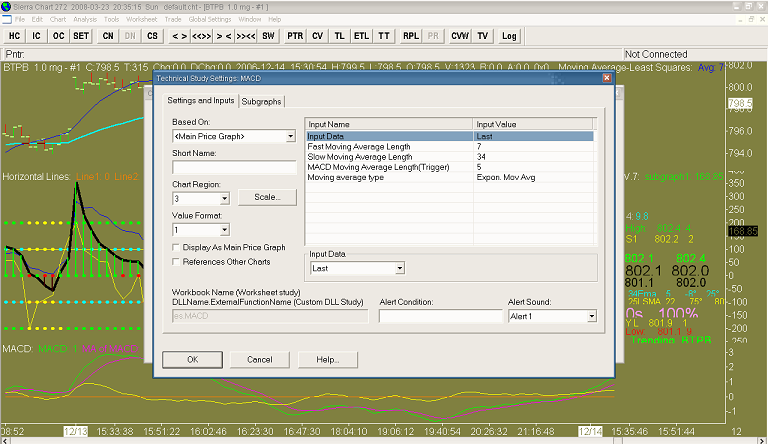The image size is (768, 444).
Task: Click the SW toolbar button
Action: tap(268, 36)
